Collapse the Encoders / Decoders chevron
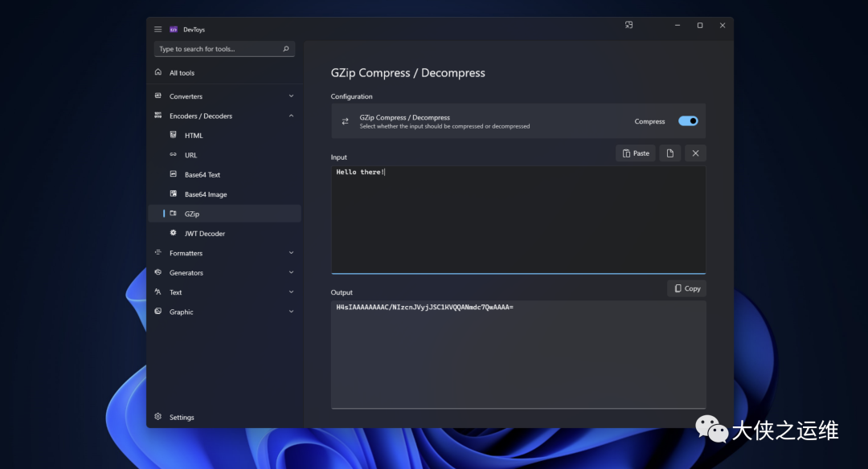The image size is (868, 469). (x=291, y=116)
